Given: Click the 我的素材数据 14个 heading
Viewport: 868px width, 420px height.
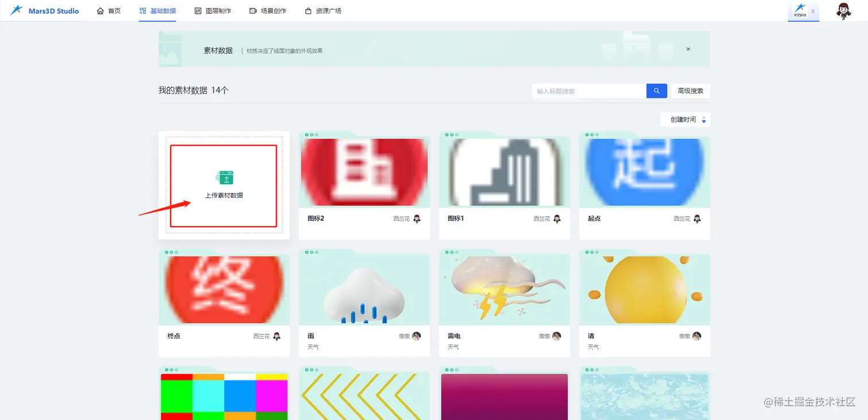Looking at the screenshot, I should [x=193, y=90].
